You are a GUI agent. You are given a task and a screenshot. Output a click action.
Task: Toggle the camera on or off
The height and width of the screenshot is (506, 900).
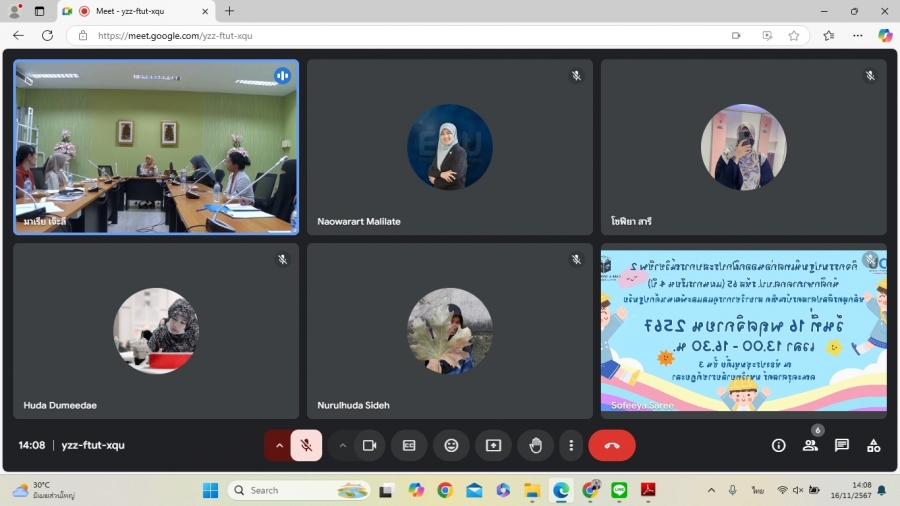369,445
